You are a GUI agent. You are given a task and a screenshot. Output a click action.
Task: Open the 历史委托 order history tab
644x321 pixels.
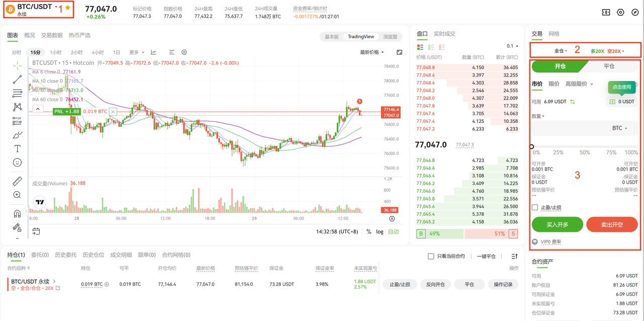(x=65, y=255)
